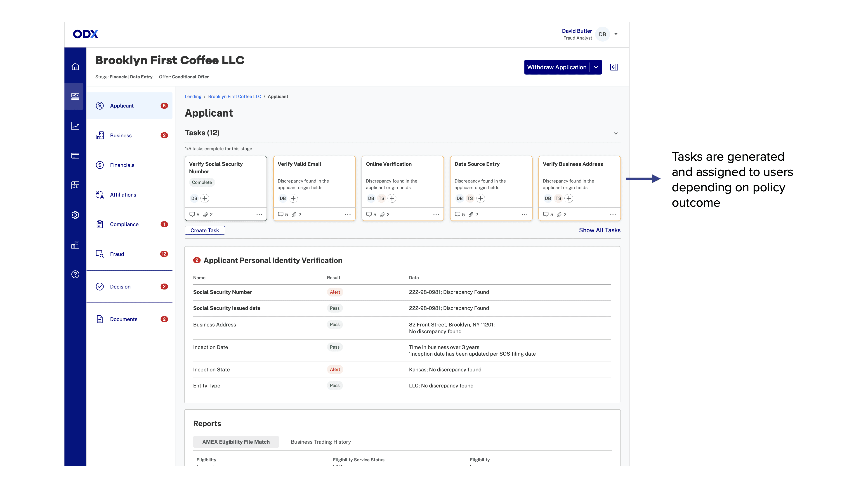Switch to Business Trading History tab

[321, 442]
